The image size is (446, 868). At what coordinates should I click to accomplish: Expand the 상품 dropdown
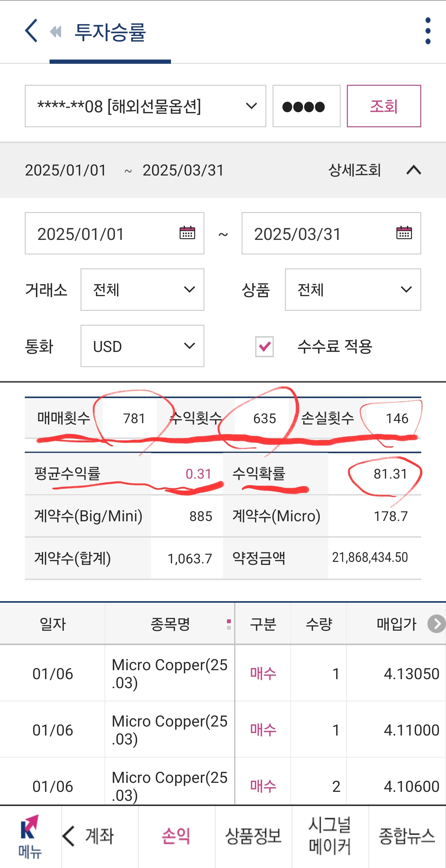pos(353,289)
